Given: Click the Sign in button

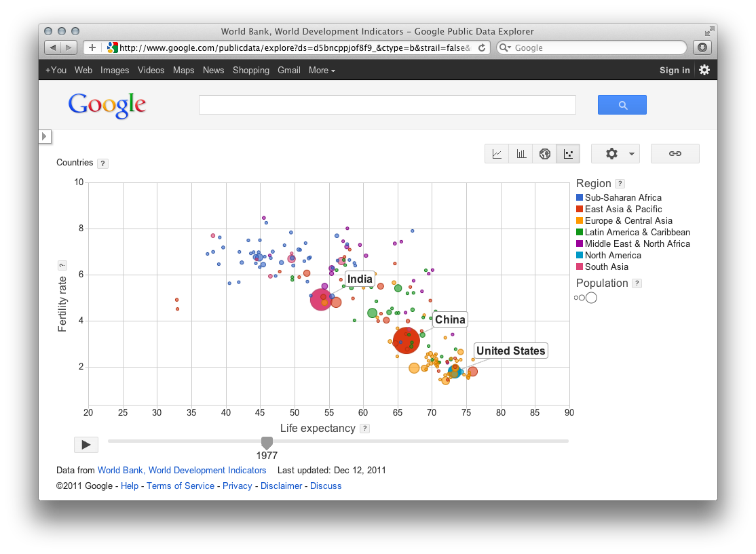Looking at the screenshot, I should [x=674, y=70].
